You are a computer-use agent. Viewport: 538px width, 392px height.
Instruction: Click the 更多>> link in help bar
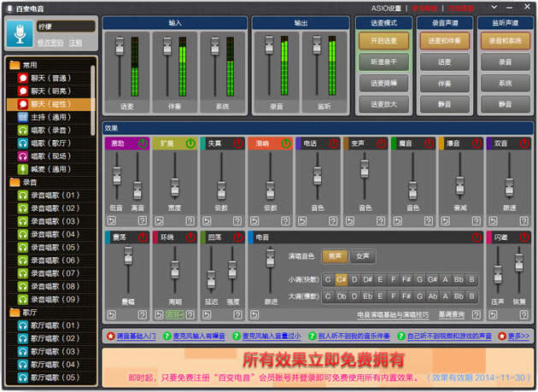coord(514,336)
